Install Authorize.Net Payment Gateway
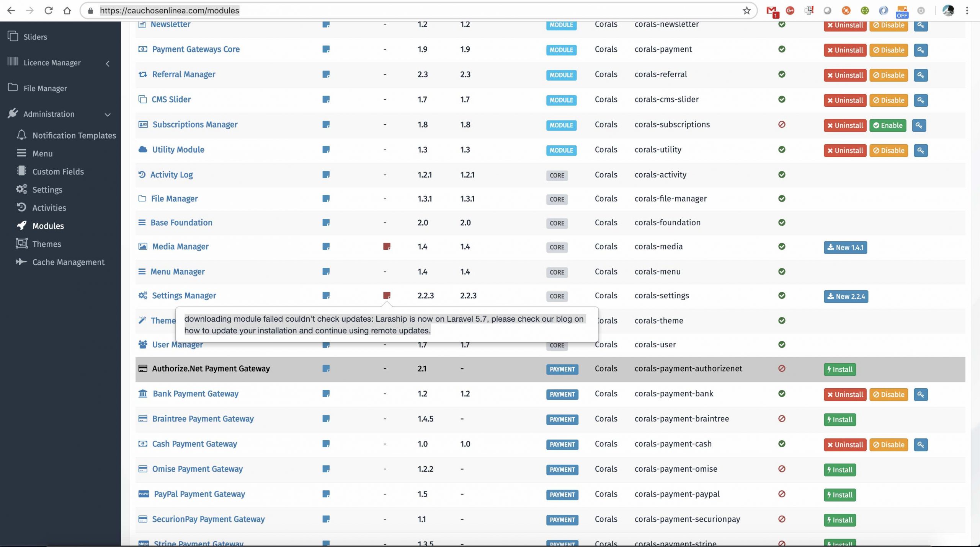This screenshot has height=547, width=980. pos(840,370)
